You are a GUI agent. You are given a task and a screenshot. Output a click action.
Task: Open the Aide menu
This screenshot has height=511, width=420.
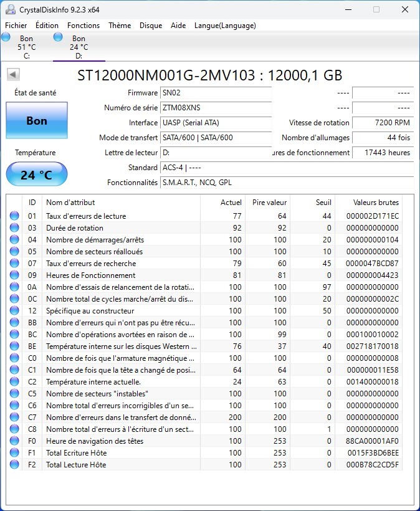tap(178, 26)
